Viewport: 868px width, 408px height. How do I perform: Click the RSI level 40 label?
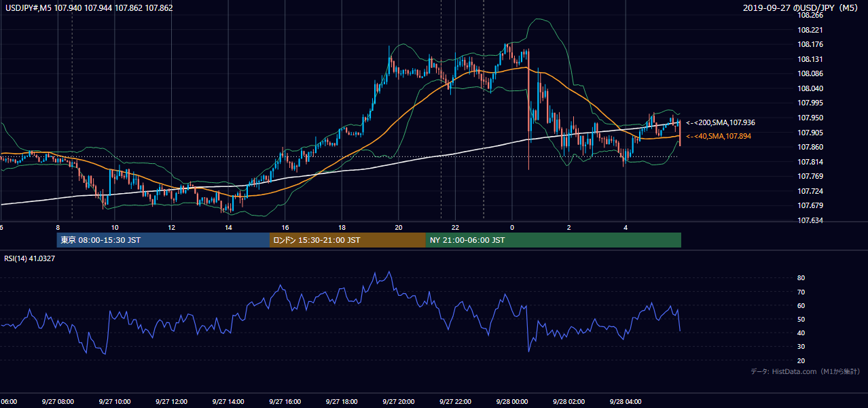[x=801, y=333]
